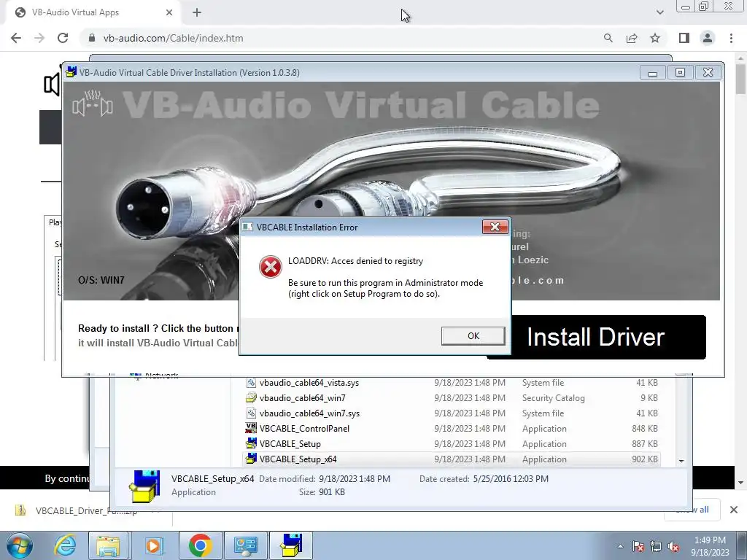Click the Chrome page vertical scrollbar
Viewport: 747px width, 560px height.
pos(741,79)
